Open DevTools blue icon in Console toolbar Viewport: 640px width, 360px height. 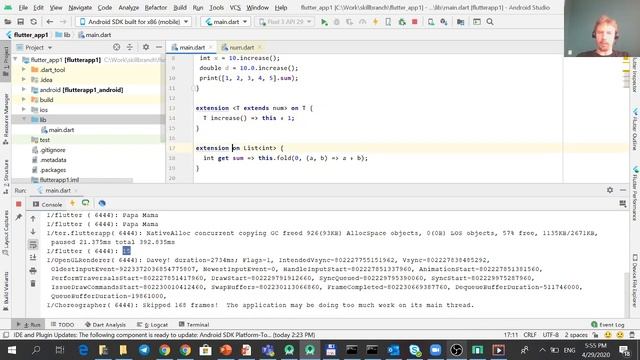pos(102,203)
